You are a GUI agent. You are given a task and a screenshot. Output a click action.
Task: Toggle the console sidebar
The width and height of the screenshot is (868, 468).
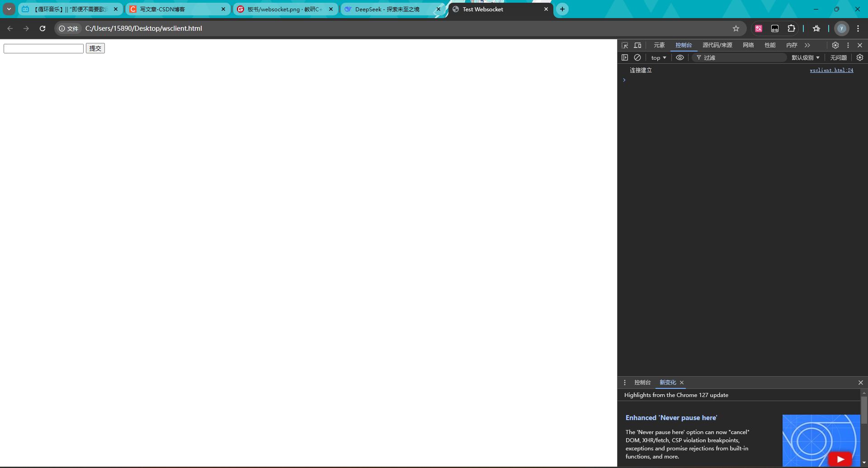click(625, 57)
